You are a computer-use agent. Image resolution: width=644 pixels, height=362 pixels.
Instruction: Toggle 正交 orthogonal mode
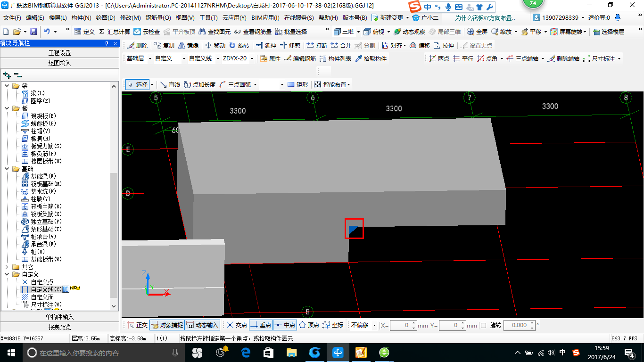[138, 325]
